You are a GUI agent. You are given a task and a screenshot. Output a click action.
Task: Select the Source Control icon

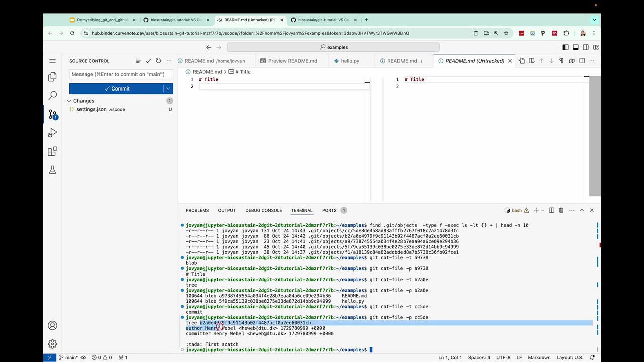pos(52,114)
